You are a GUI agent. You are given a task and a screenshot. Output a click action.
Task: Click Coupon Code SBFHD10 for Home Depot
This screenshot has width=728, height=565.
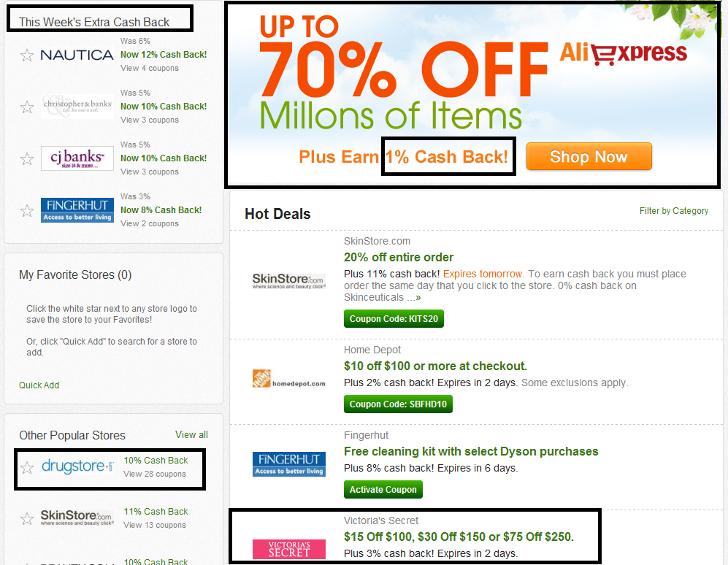click(398, 404)
